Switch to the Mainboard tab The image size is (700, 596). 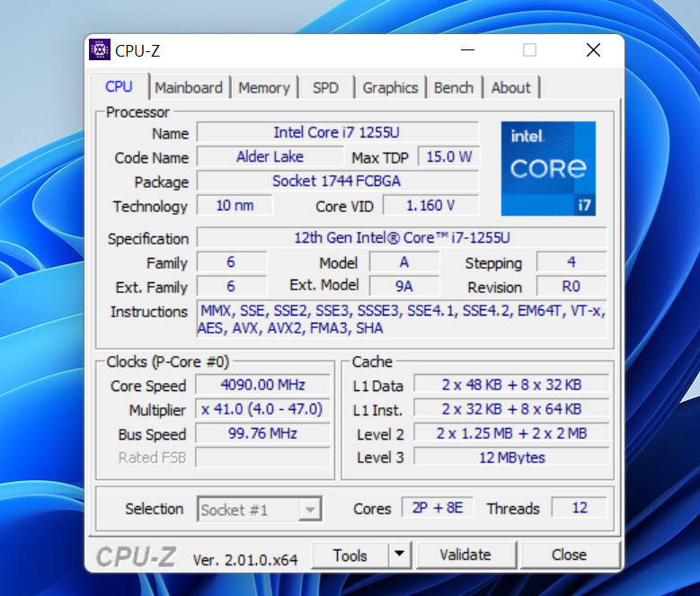[x=189, y=87]
